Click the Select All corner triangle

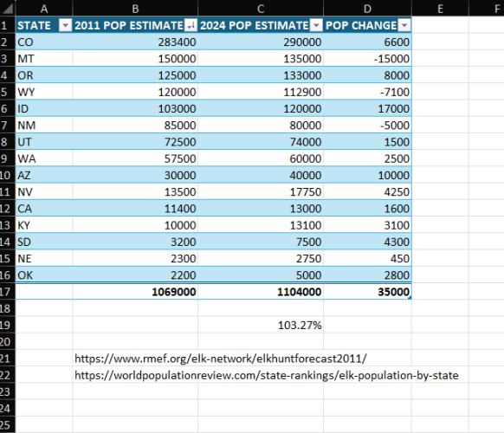click(8, 9)
